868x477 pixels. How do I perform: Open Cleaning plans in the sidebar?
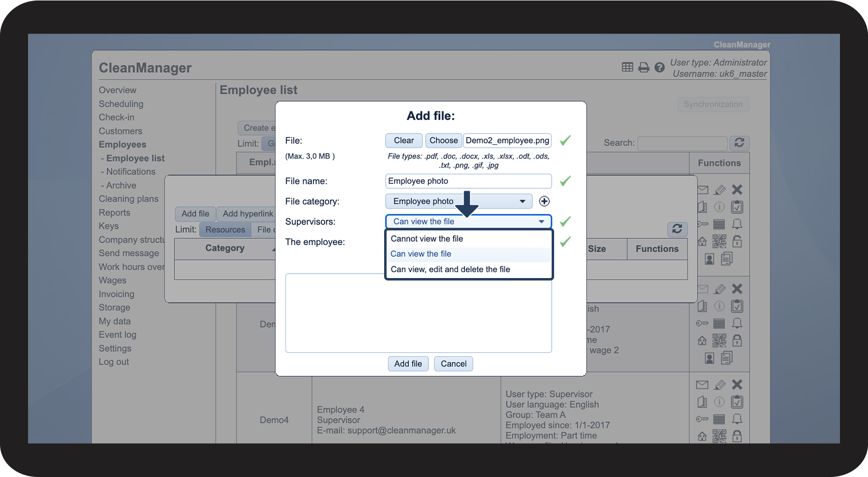pos(129,199)
